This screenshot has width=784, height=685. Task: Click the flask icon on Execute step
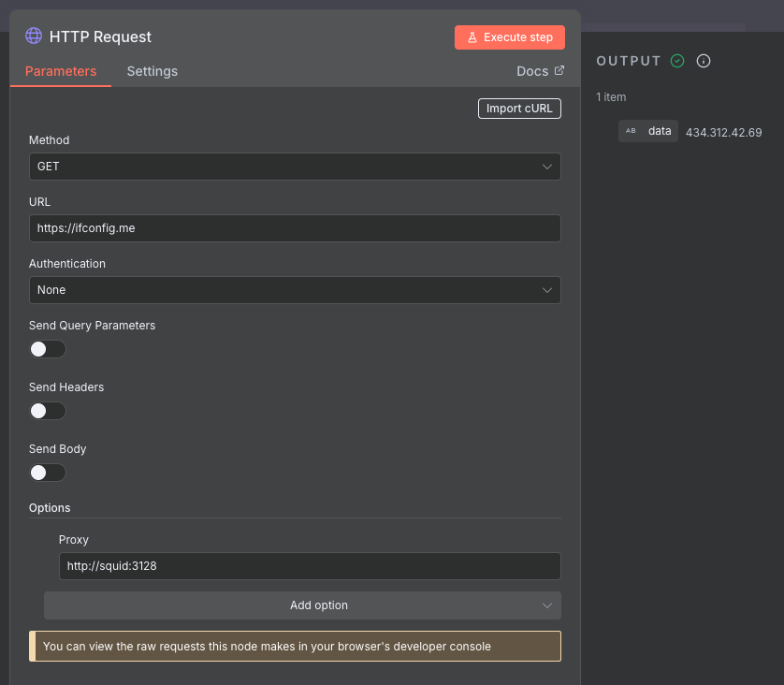[x=472, y=37]
